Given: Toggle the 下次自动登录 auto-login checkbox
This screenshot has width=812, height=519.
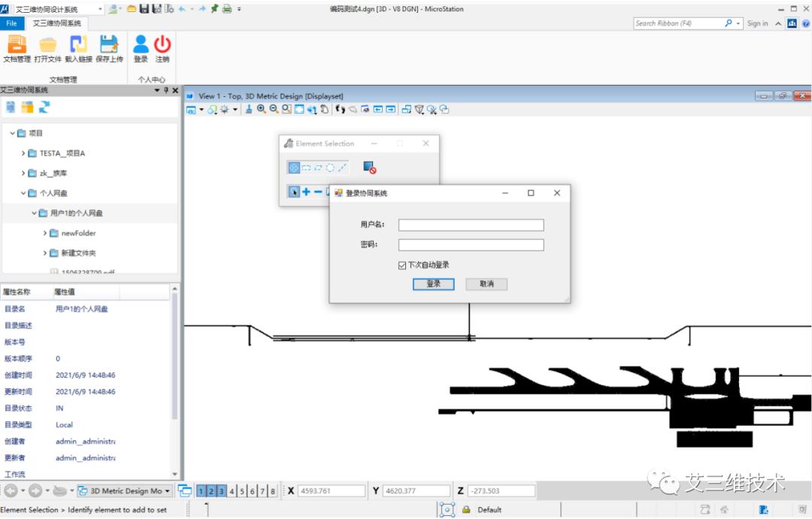Looking at the screenshot, I should (403, 265).
